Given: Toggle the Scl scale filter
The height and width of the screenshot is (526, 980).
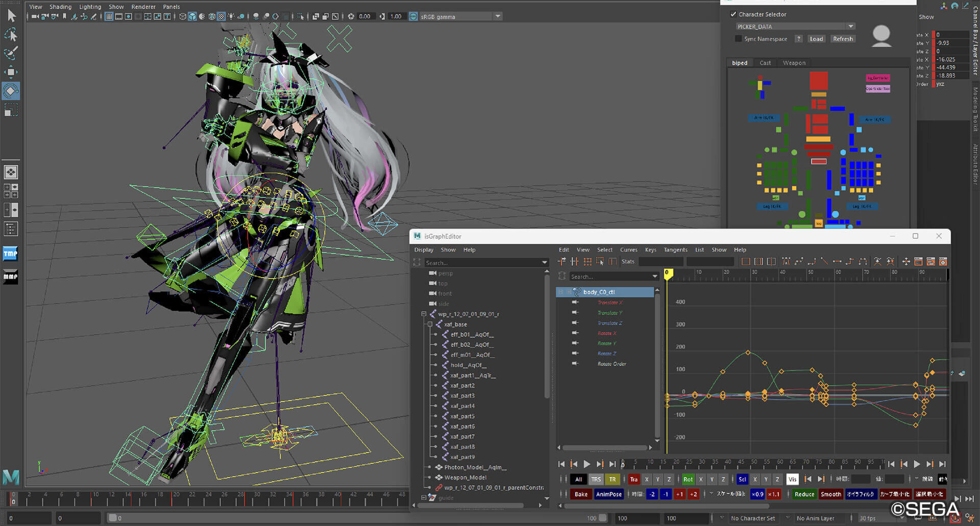Looking at the screenshot, I should tap(742, 480).
